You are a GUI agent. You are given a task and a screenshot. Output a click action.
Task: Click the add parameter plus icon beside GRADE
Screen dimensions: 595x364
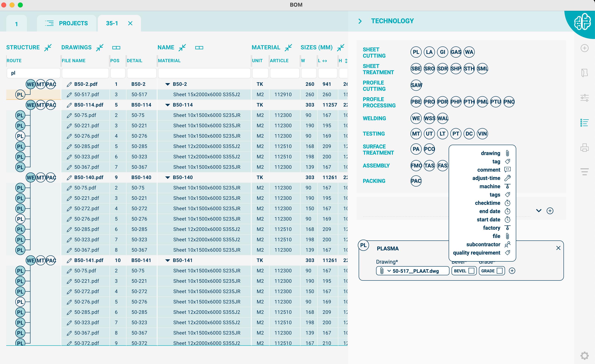coord(512,271)
